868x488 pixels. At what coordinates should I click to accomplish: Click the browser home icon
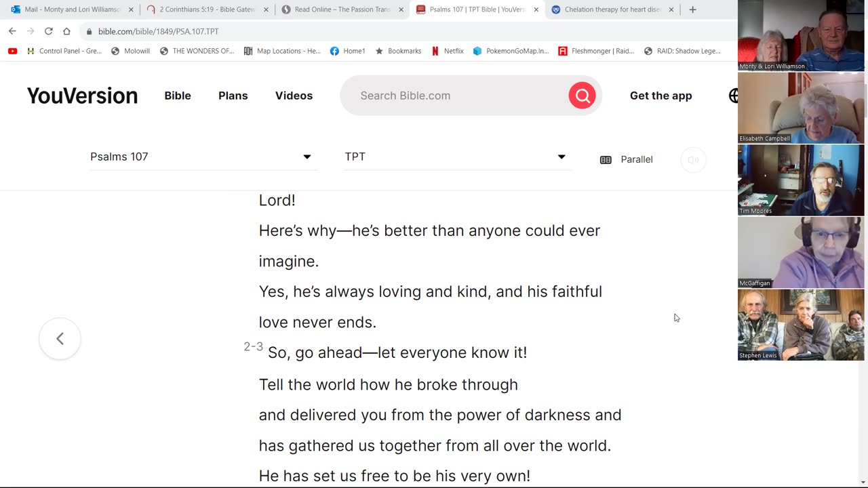(x=66, y=31)
